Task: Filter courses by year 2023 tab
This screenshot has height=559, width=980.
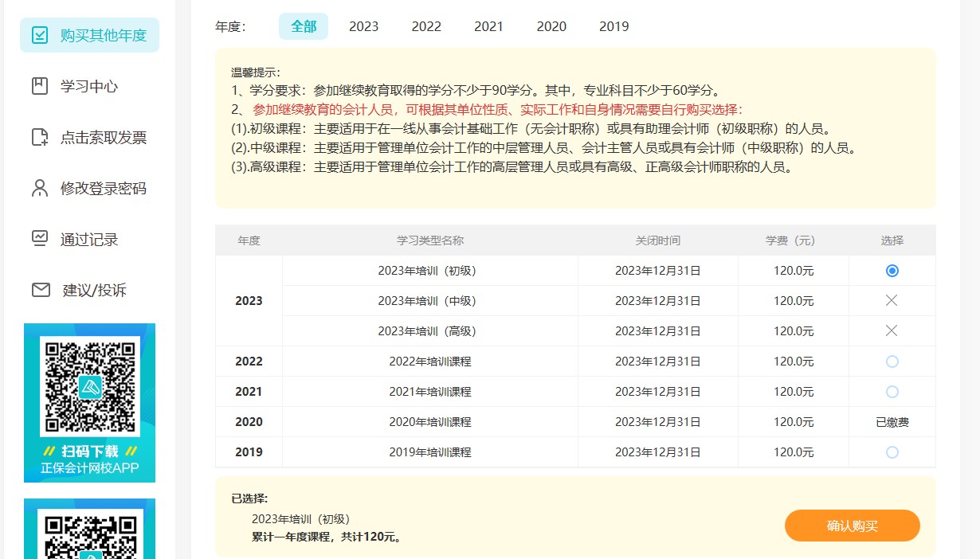Action: click(x=363, y=26)
